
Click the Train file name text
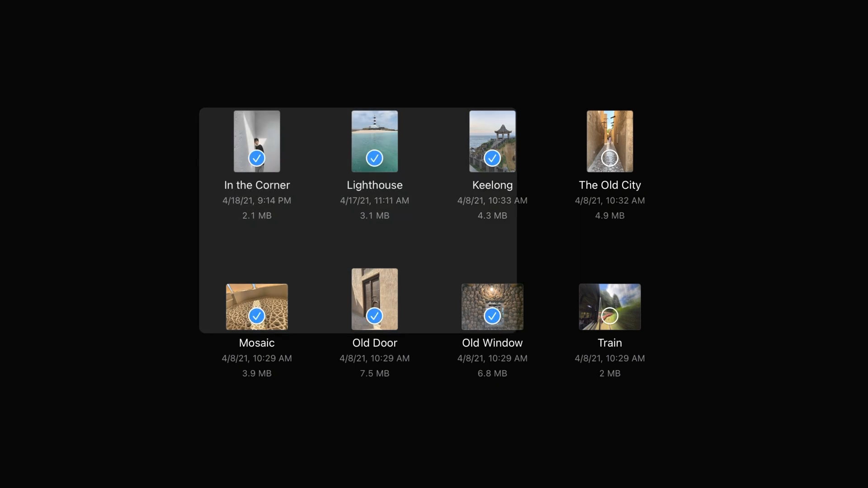609,343
